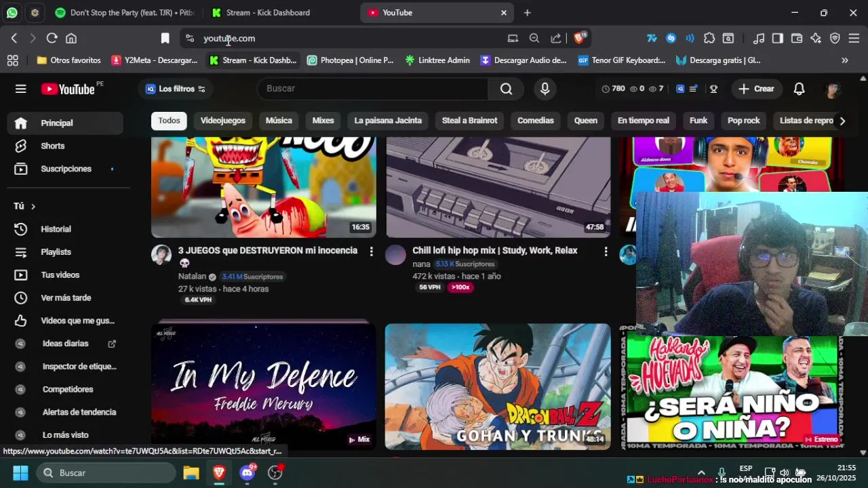The width and height of the screenshot is (868, 488).
Task: Open the account avatar menu
Action: point(833,89)
